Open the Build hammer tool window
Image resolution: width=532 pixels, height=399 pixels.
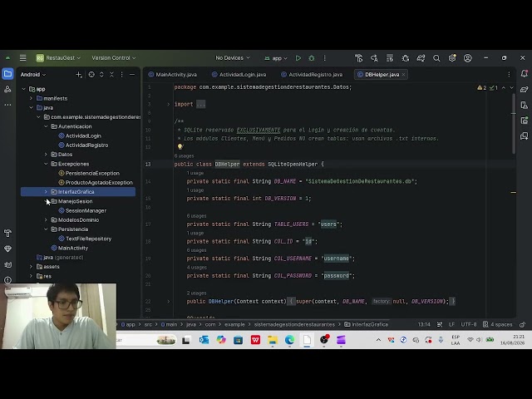tap(7, 233)
